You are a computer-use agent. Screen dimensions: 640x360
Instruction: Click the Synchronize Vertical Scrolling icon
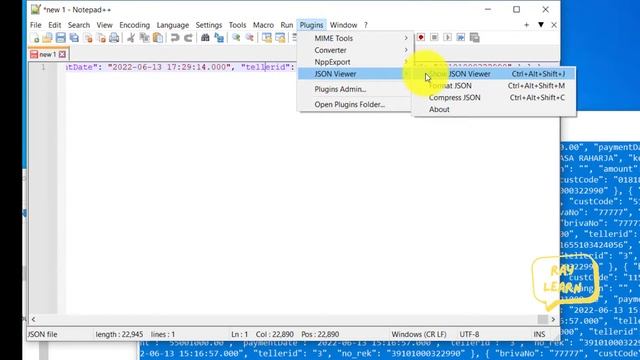[267, 38]
